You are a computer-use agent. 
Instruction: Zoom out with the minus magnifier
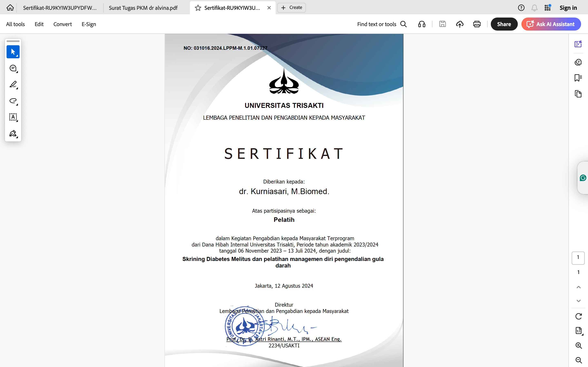pos(579,360)
